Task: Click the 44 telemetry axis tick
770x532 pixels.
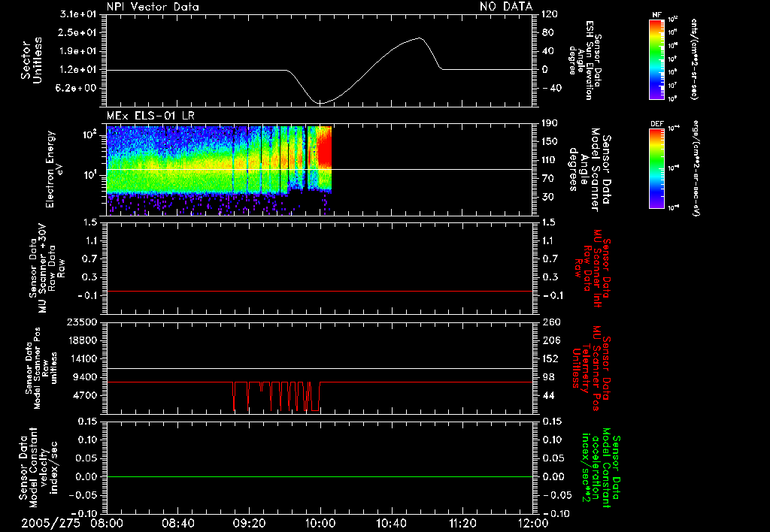Action: [548, 395]
